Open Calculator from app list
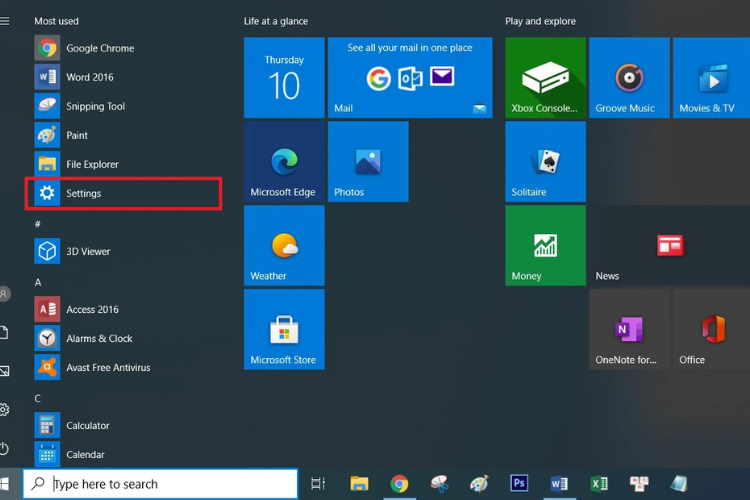The width and height of the screenshot is (750, 500). pyautogui.click(x=123, y=425)
